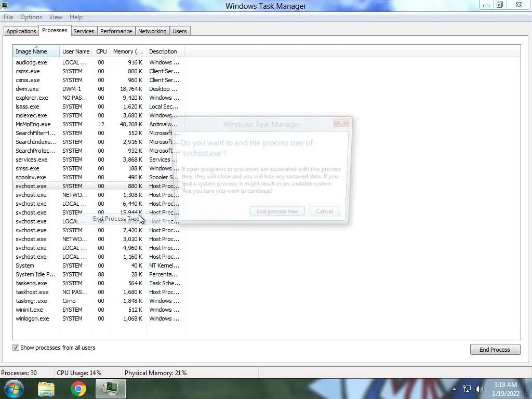Open File Explorer from the taskbar
This screenshot has height=399, width=532.
(x=46, y=389)
